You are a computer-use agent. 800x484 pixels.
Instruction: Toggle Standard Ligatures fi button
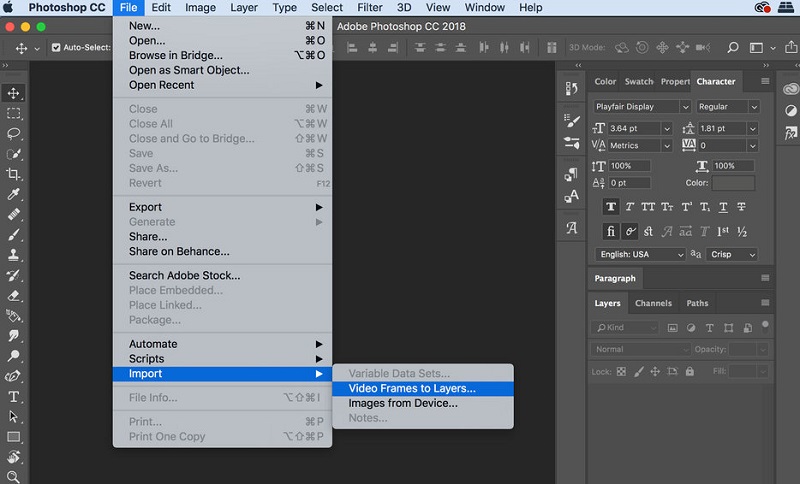611,232
